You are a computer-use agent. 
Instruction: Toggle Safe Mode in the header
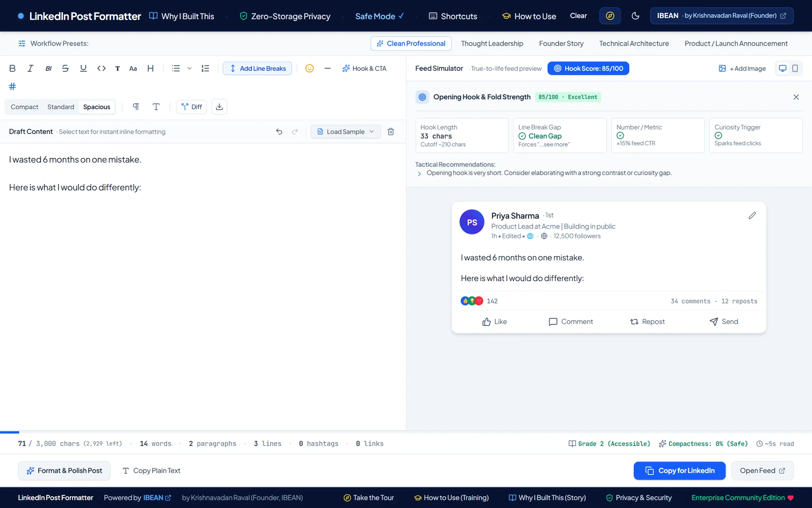pyautogui.click(x=379, y=16)
